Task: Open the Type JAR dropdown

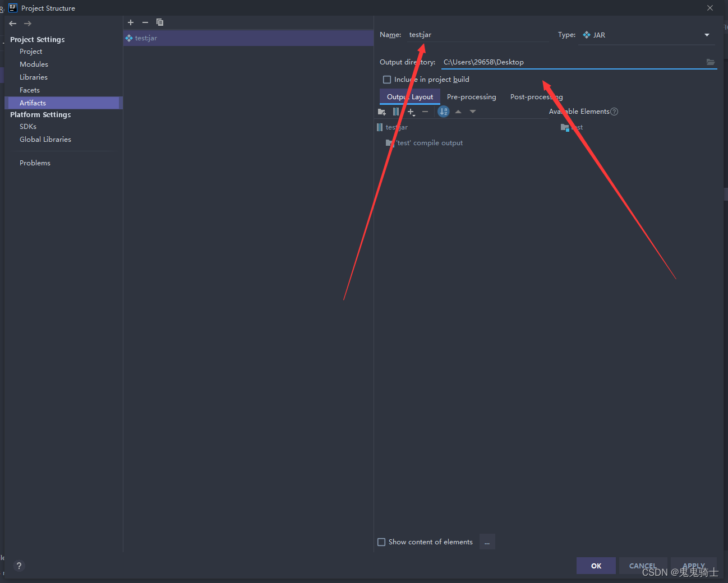Action: click(x=707, y=35)
